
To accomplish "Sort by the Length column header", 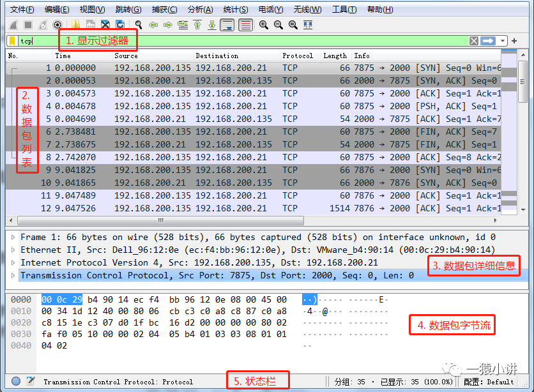I will click(x=335, y=56).
